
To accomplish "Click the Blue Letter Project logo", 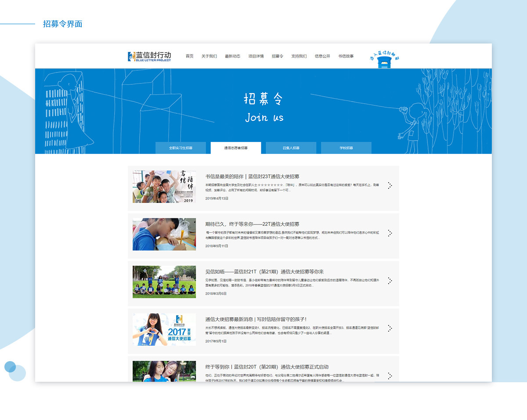I will tap(149, 56).
